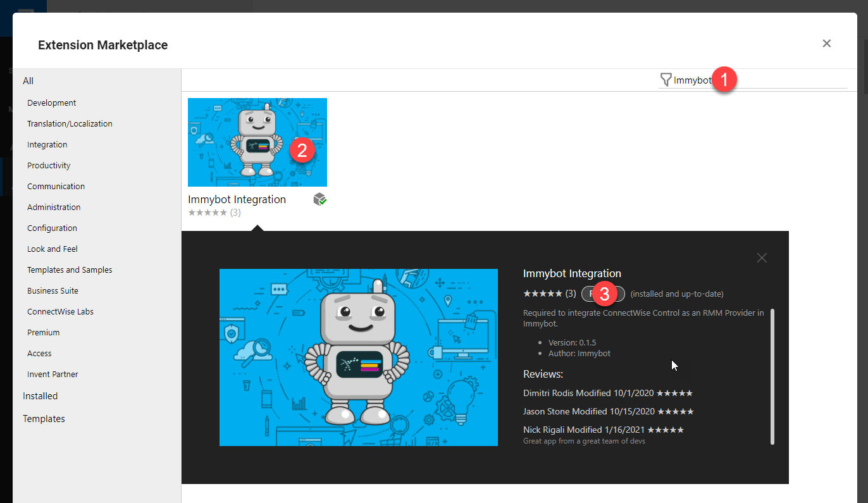Select the Look and Feel category
The height and width of the screenshot is (503, 868).
52,249
